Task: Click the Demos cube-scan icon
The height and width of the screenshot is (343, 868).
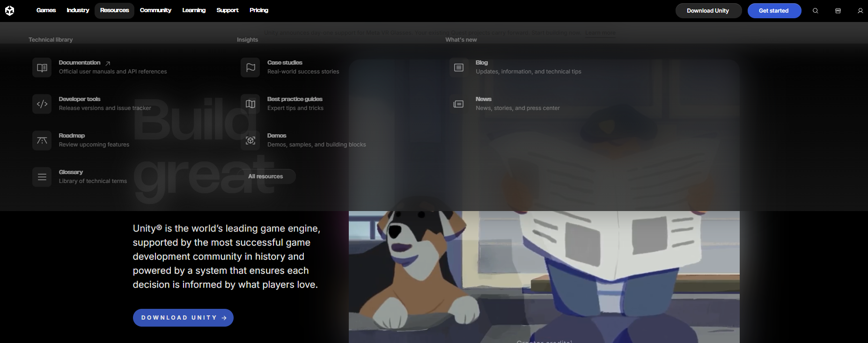Action: coord(250,140)
